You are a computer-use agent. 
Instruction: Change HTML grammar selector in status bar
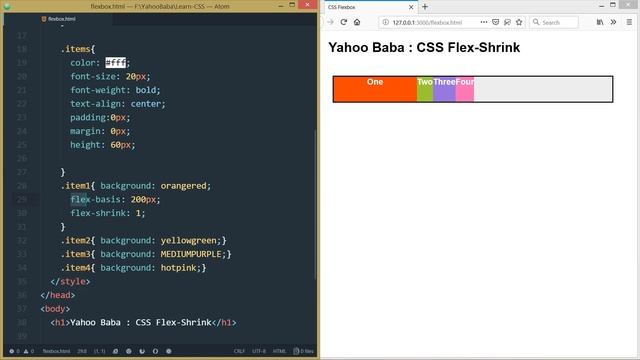(279, 351)
